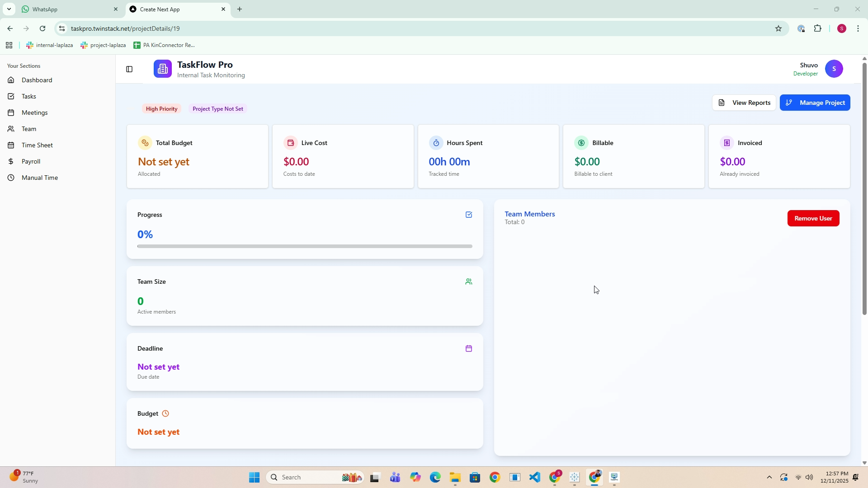Open the Dashboard section
This screenshot has width=868, height=488.
pos(37,80)
